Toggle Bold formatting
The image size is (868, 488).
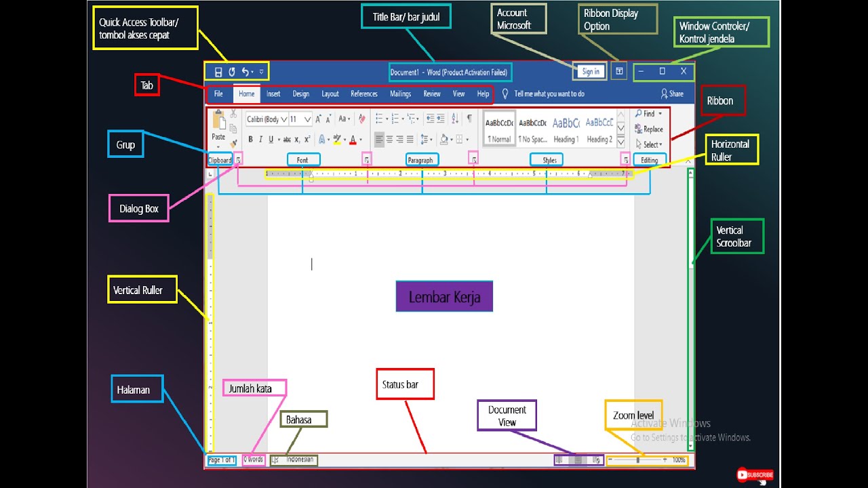250,140
